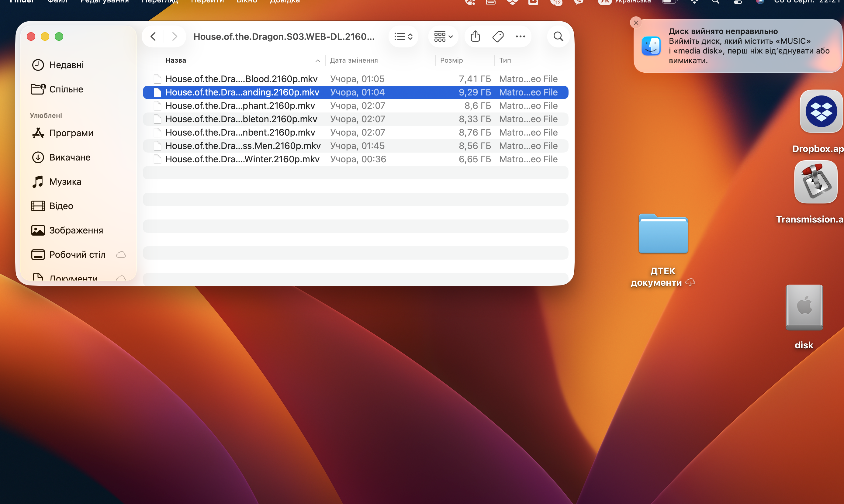The height and width of the screenshot is (504, 844).
Task: Open the list view switcher dropdown
Action: click(x=403, y=36)
